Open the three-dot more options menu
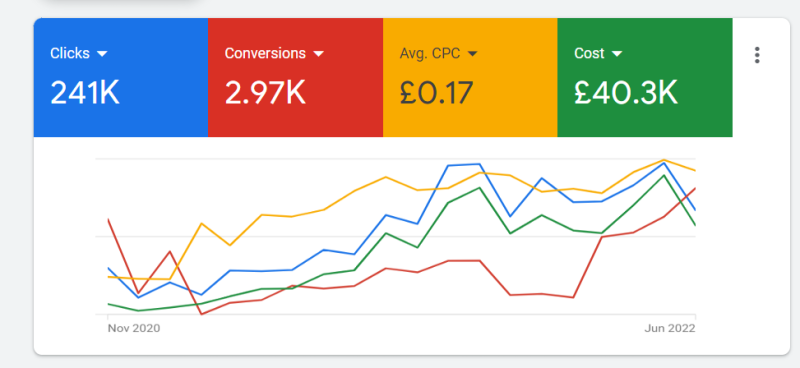 point(757,55)
